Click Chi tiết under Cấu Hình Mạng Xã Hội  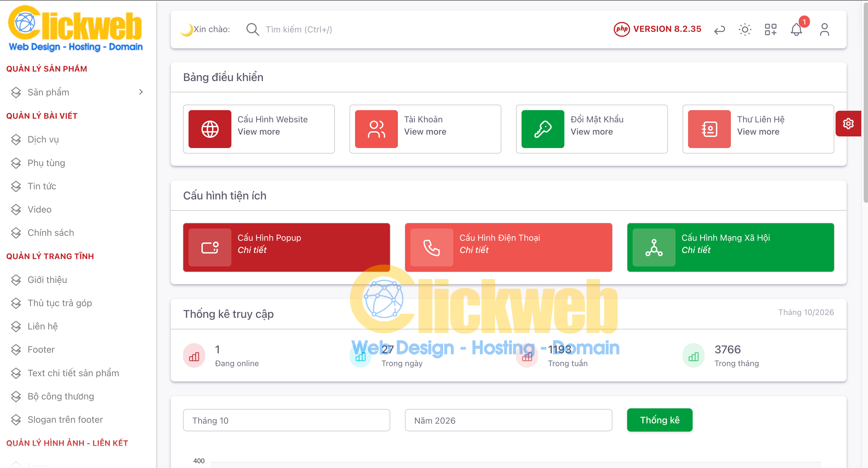696,250
